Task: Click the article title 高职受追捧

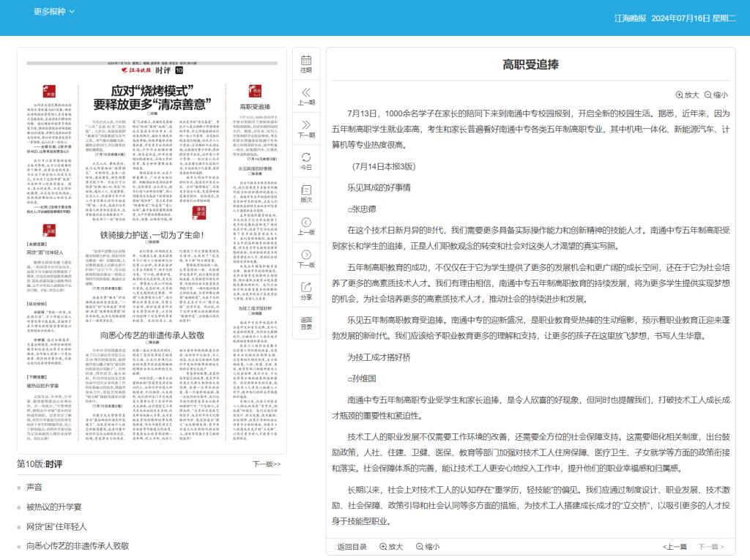Action: point(530,64)
